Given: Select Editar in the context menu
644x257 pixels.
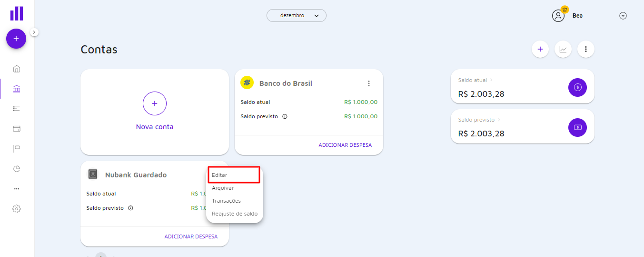Looking at the screenshot, I should (234, 175).
